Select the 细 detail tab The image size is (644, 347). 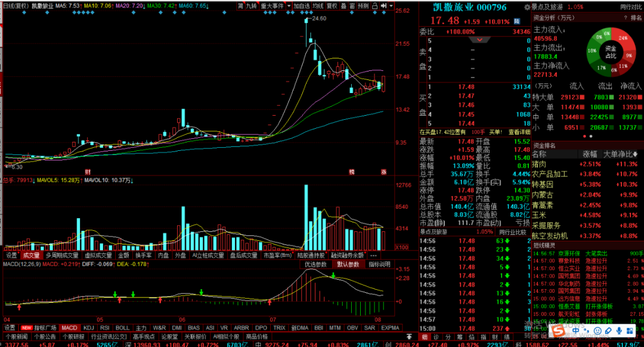tap(424, 337)
